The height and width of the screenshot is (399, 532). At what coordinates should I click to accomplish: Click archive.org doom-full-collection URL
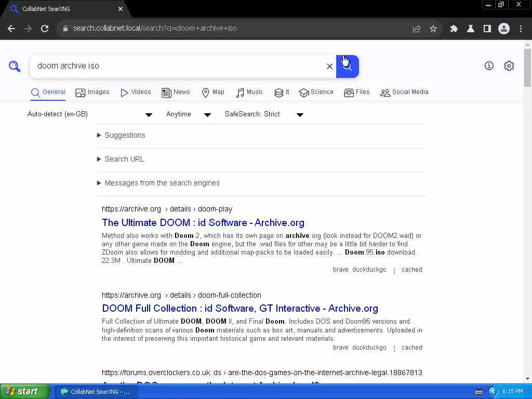coord(181,296)
